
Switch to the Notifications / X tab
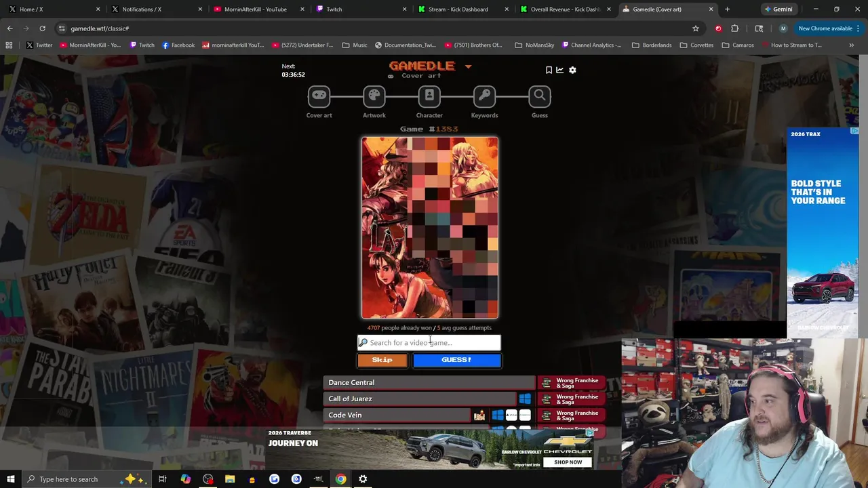[155, 9]
